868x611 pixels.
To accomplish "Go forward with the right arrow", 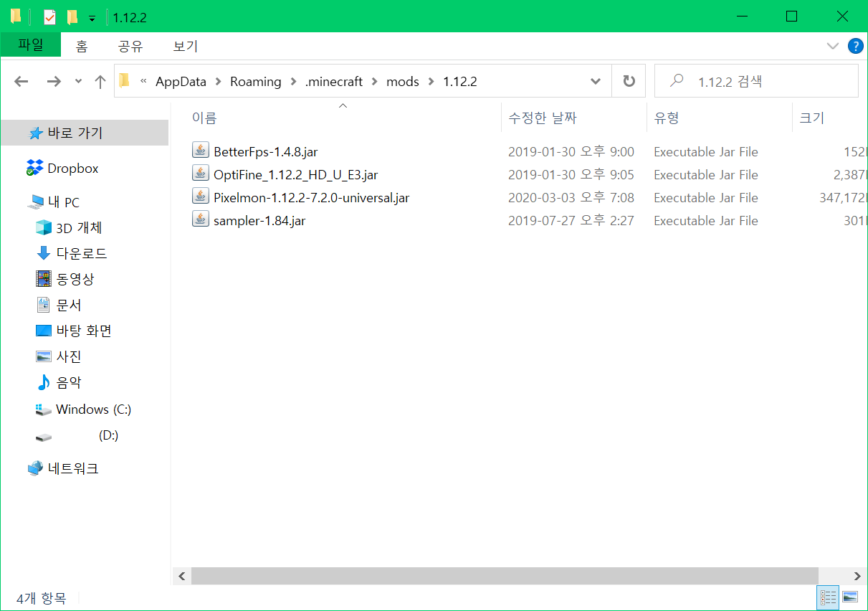I will pos(54,81).
